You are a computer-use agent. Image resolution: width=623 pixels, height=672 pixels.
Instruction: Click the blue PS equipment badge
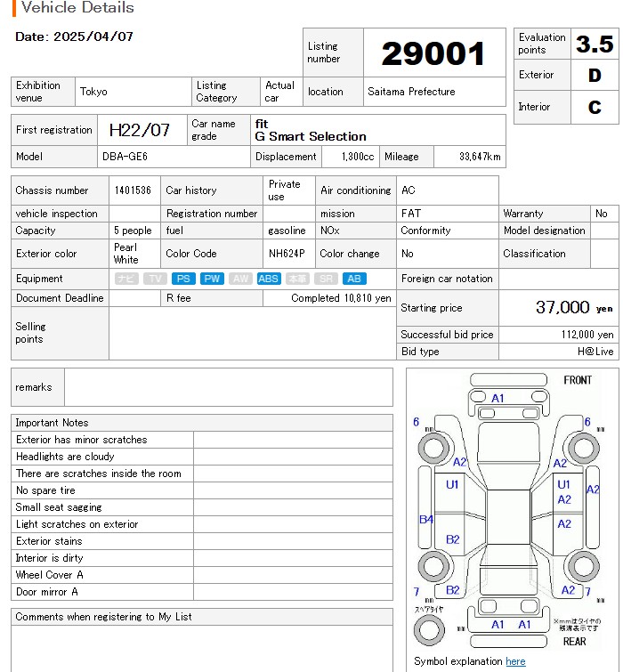[x=183, y=279]
